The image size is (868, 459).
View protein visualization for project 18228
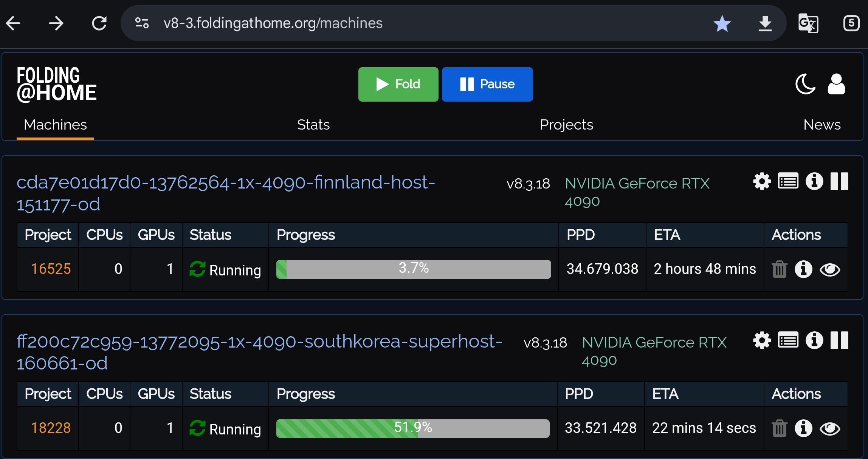[x=830, y=429]
